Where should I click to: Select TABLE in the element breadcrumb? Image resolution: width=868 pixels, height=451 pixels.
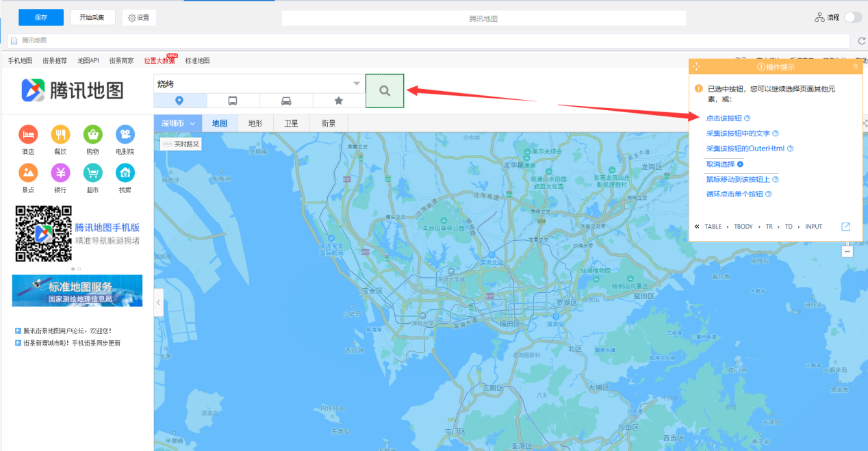713,227
